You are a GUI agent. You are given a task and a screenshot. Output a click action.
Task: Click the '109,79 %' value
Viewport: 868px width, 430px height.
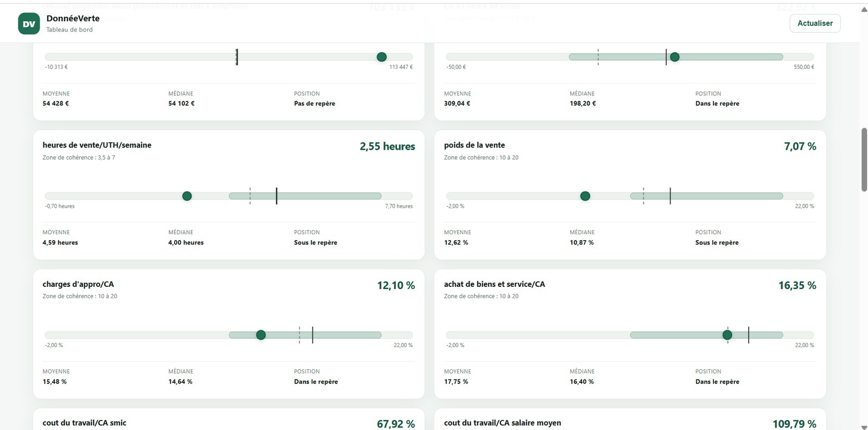click(x=794, y=424)
